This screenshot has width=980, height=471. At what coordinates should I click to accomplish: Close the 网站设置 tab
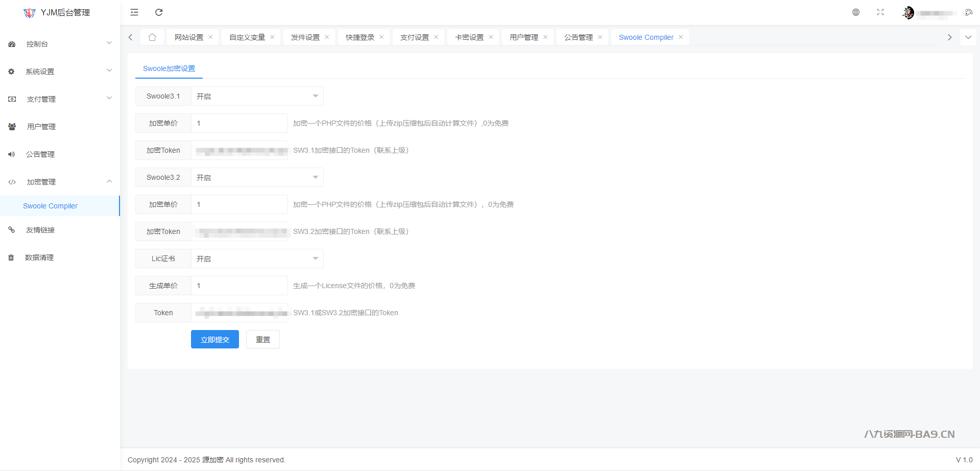coord(210,37)
